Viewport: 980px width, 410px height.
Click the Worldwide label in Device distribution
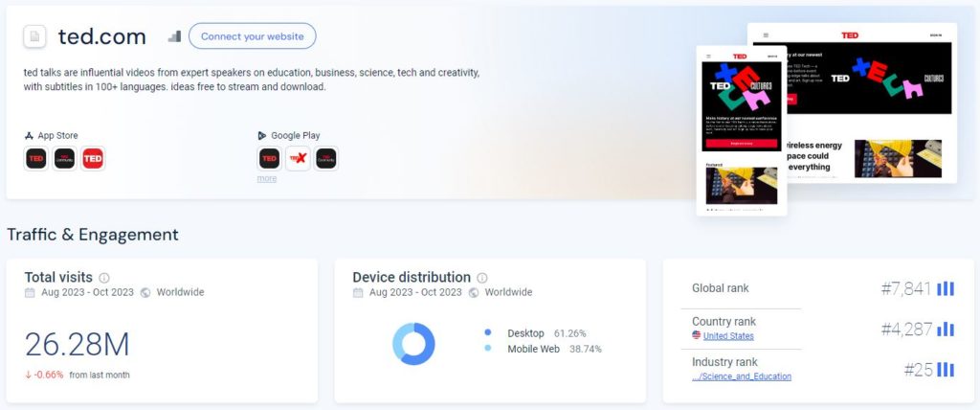click(508, 292)
